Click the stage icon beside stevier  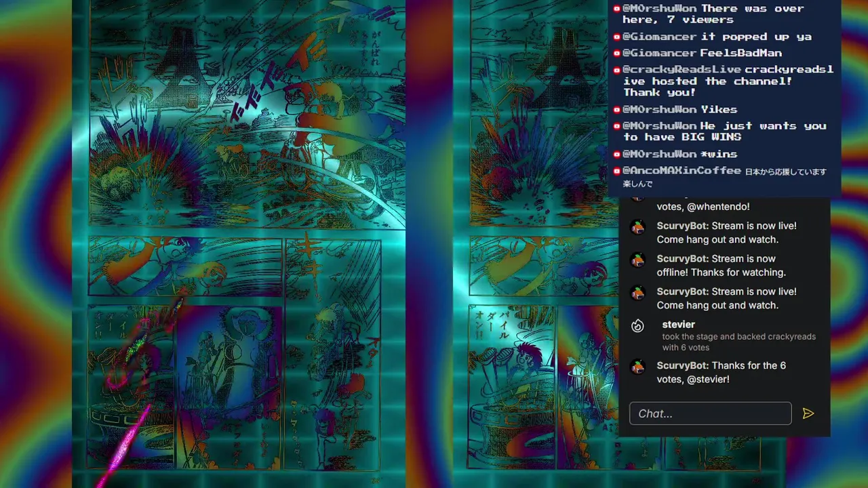[x=637, y=326]
